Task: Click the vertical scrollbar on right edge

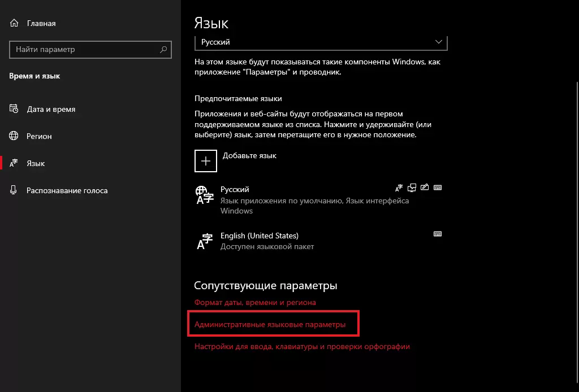Action: 576,169
